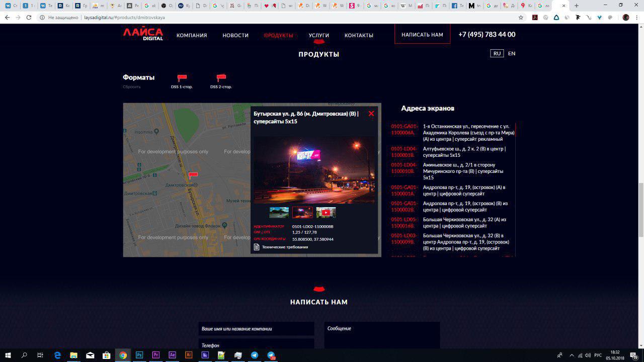The image size is (644, 362).
Task: Switch to the Medium M browser tab
Action: (474, 6)
